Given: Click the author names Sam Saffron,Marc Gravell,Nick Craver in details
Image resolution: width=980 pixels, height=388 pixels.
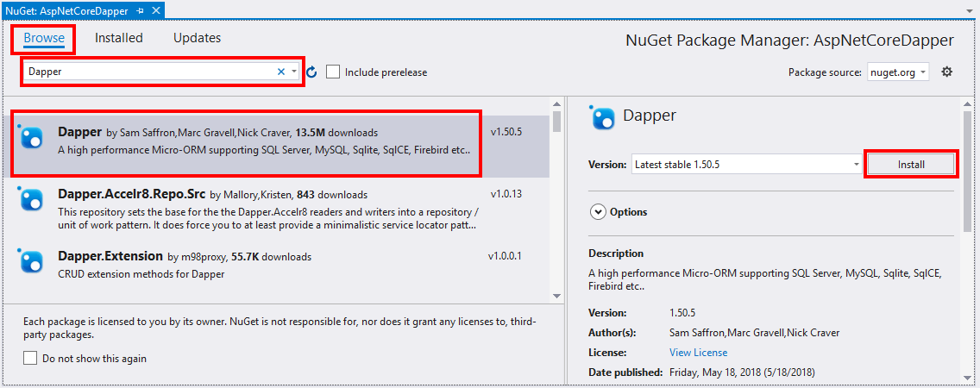Looking at the screenshot, I should [x=754, y=333].
